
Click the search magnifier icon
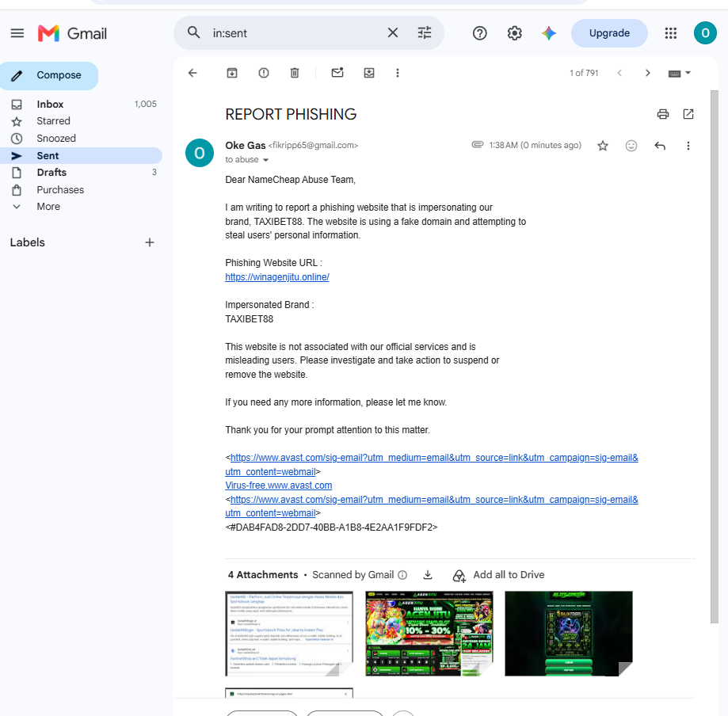(x=193, y=33)
